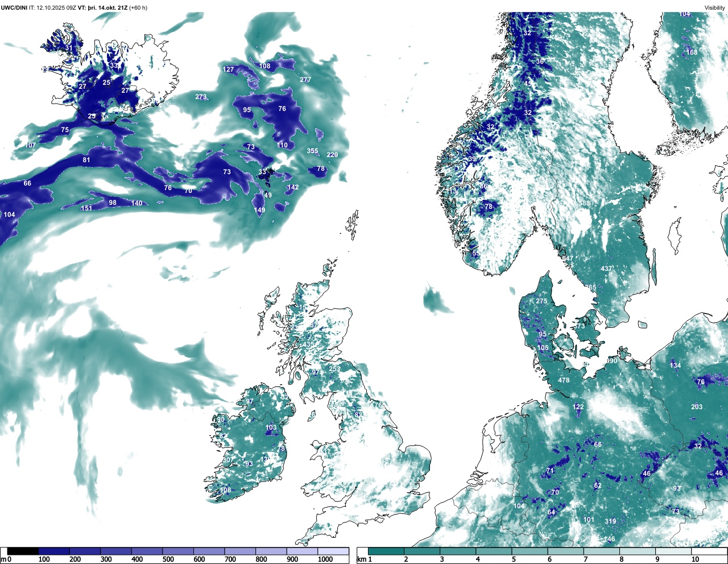The image size is (728, 564).
Task: Click the '81' value south of Iceland
Action: pyautogui.click(x=86, y=160)
